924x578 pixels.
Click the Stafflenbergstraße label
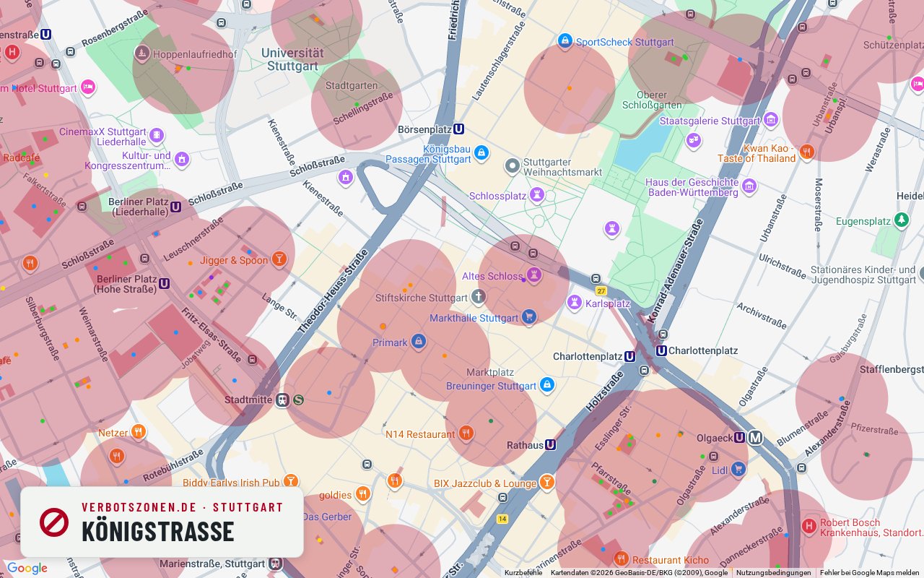(x=892, y=369)
